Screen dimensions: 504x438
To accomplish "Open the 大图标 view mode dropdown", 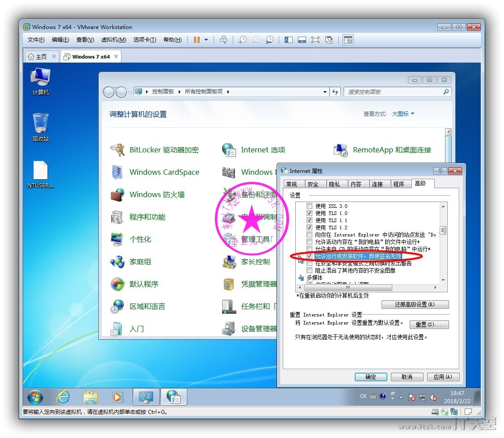I will coord(403,114).
